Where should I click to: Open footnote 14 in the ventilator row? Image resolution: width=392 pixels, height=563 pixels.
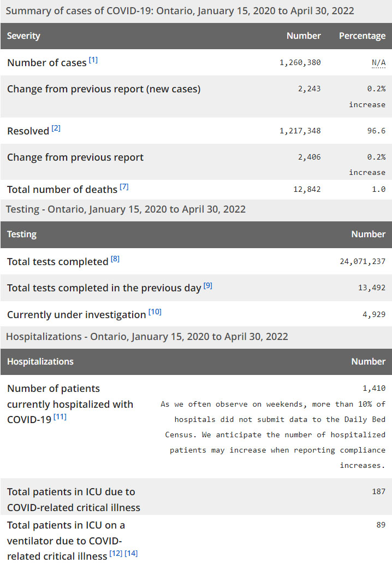(131, 554)
